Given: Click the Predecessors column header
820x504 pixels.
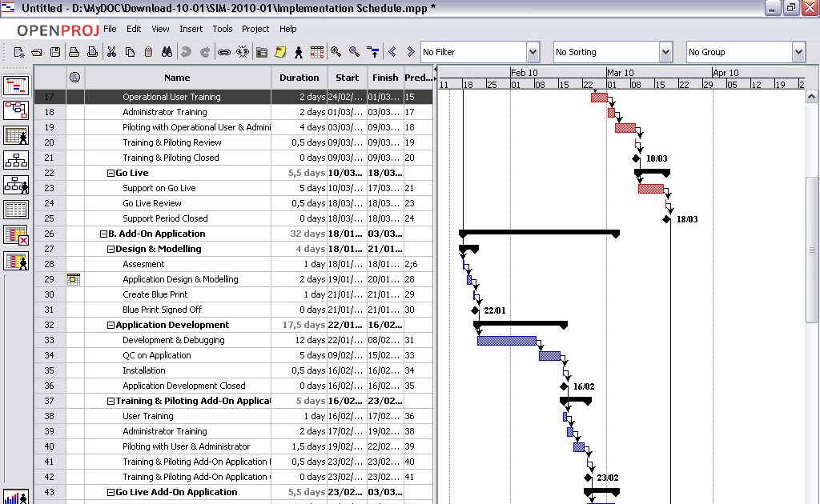Looking at the screenshot, I should (x=418, y=78).
